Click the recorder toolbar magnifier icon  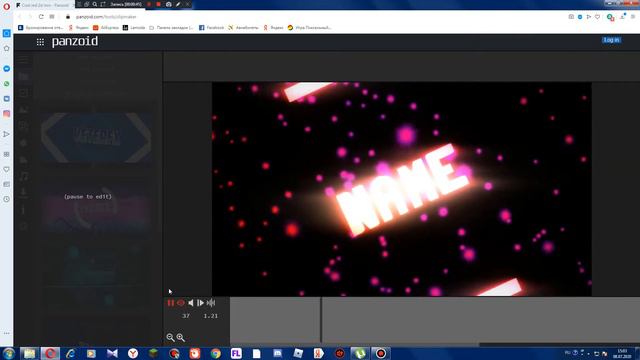94,4
